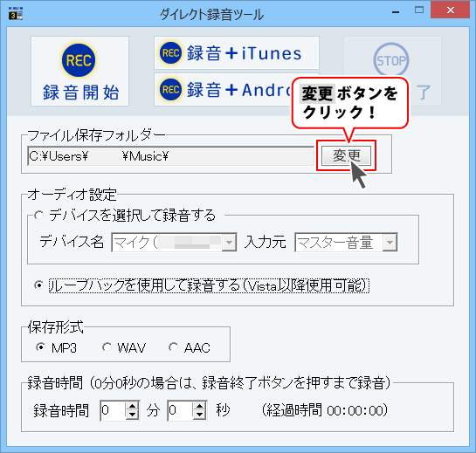Increase recording seconds with up arrow
Viewport: 476px width, 453px height.
pyautogui.click(x=199, y=406)
